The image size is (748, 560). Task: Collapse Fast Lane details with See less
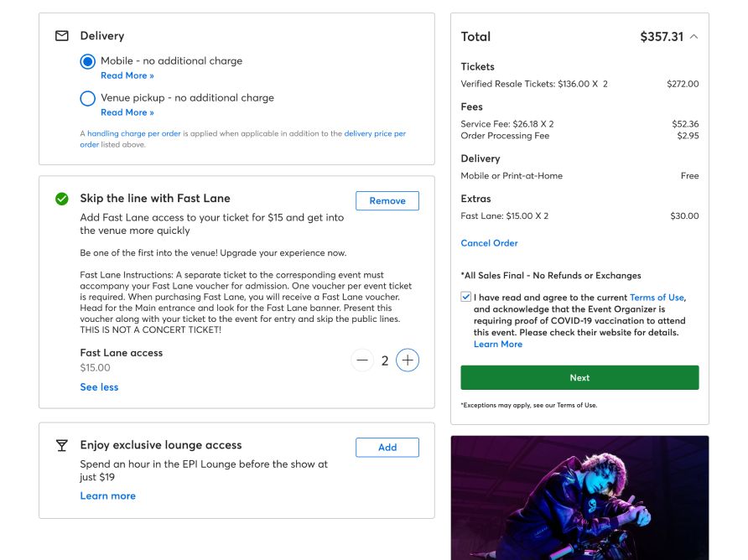99,386
